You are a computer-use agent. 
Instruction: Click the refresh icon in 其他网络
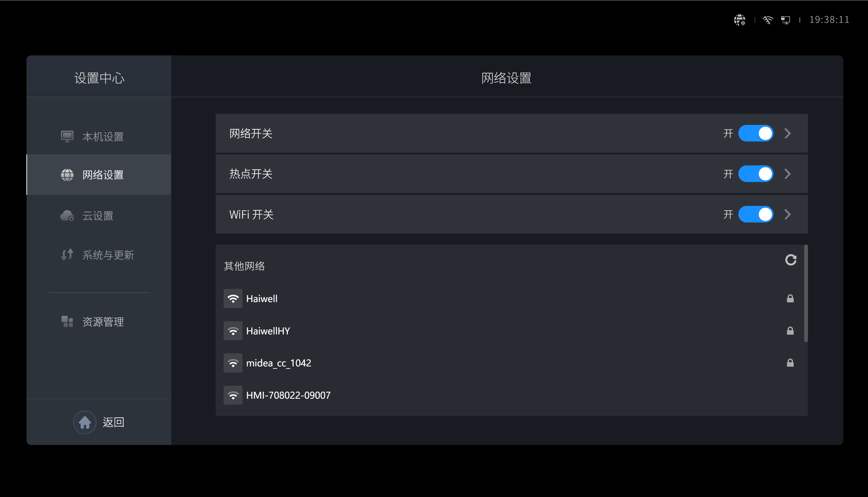tap(790, 260)
